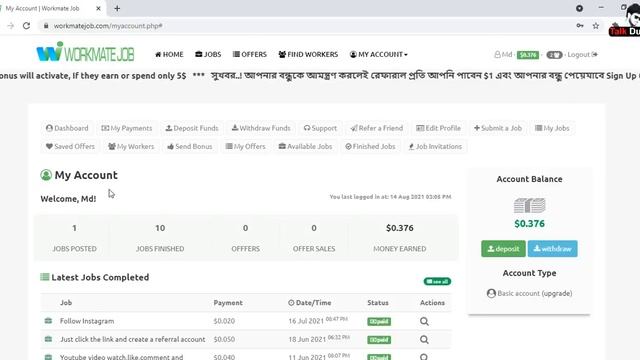Open a new browser tab
The width and height of the screenshot is (640, 360).
coord(117,8)
